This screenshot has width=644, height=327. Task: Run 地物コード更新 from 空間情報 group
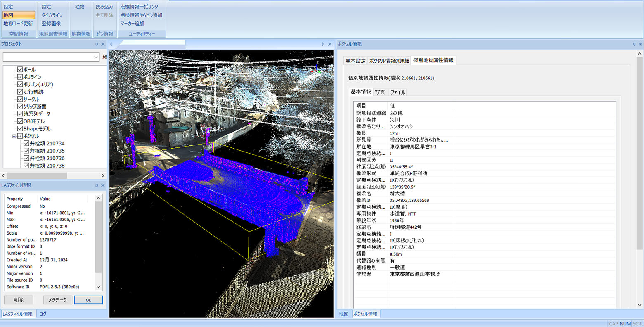tap(18, 24)
